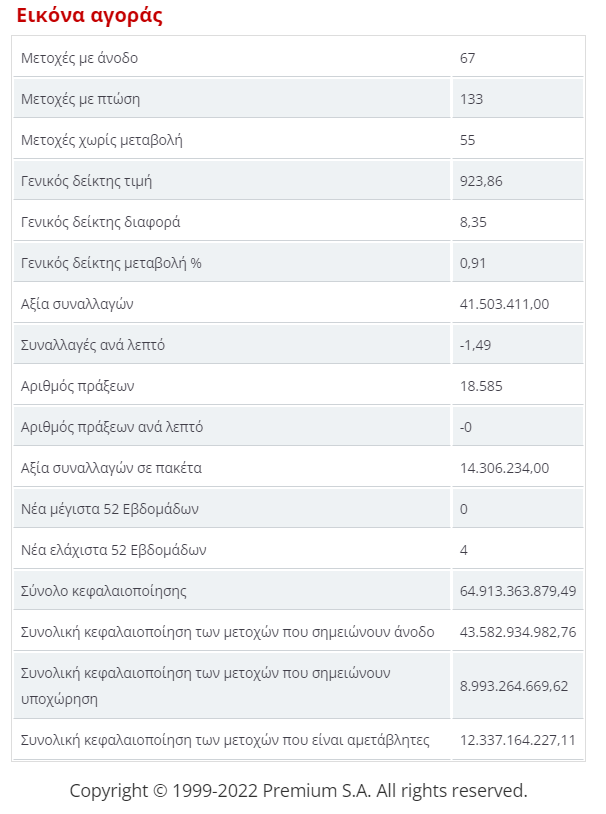This screenshot has height=814, width=606.
Task: Select the 'Μετοχές με άνοδο' row label
Action: 79,58
